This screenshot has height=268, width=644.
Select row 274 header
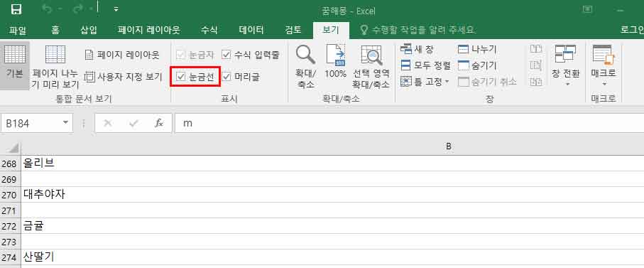point(10,258)
